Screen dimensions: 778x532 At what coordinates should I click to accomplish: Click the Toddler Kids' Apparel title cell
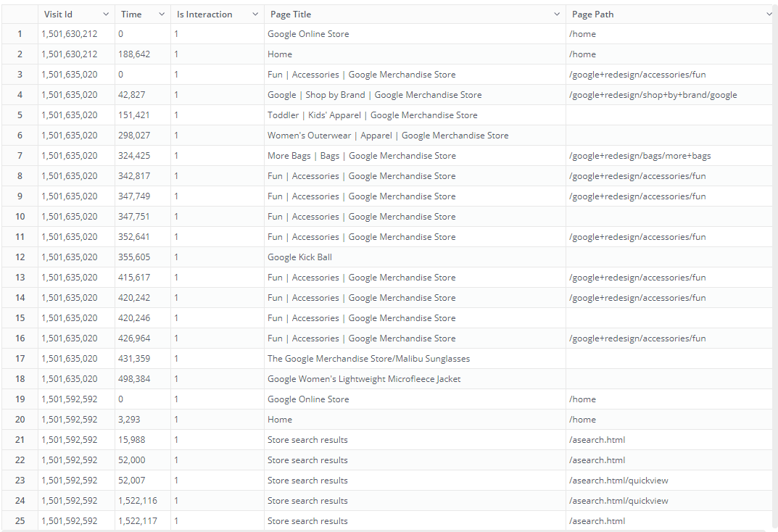point(372,115)
